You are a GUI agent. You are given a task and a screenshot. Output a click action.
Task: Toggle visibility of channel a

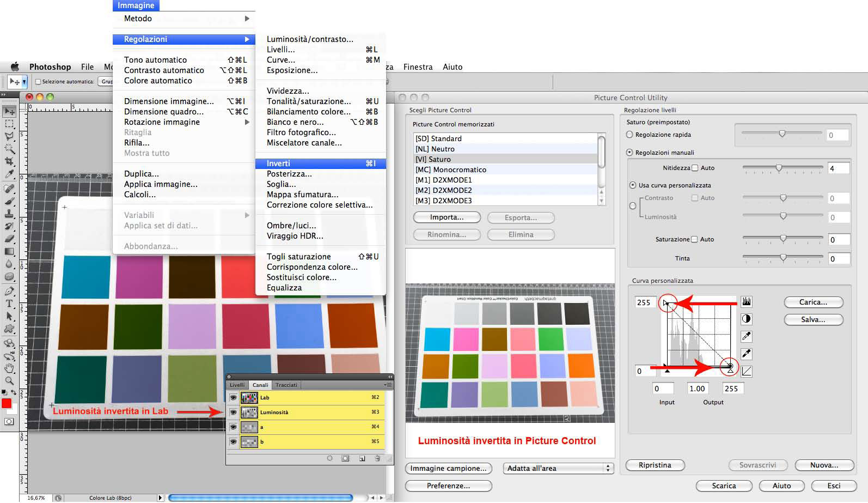click(x=233, y=427)
